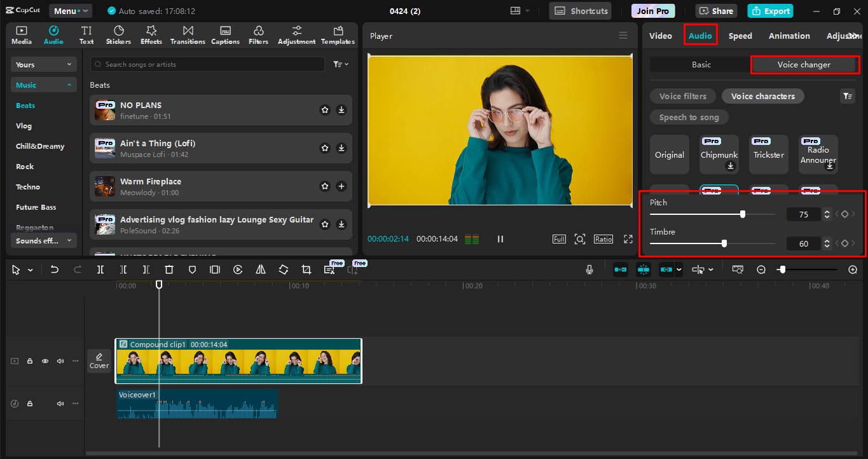Switch to the Voice changer tab
868x459 pixels.
[804, 64]
